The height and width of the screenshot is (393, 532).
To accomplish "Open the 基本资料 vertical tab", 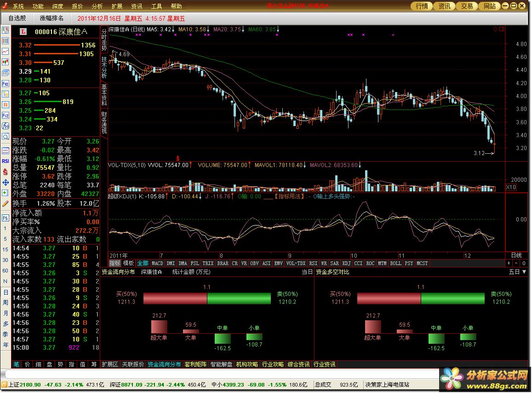I will point(104,95).
